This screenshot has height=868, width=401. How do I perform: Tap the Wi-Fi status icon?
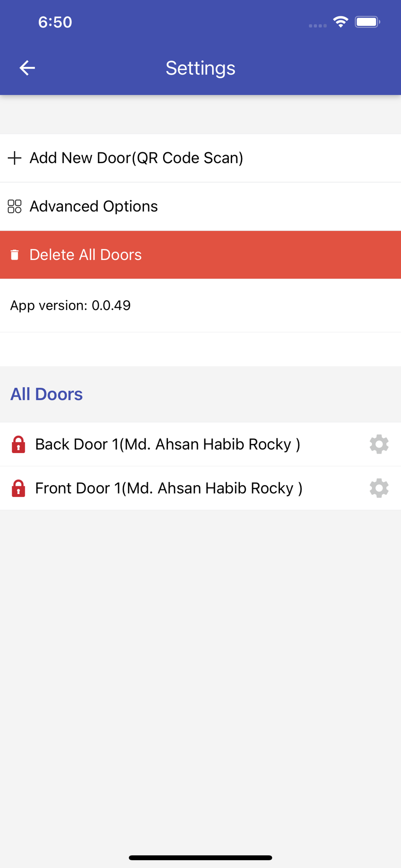point(341,22)
